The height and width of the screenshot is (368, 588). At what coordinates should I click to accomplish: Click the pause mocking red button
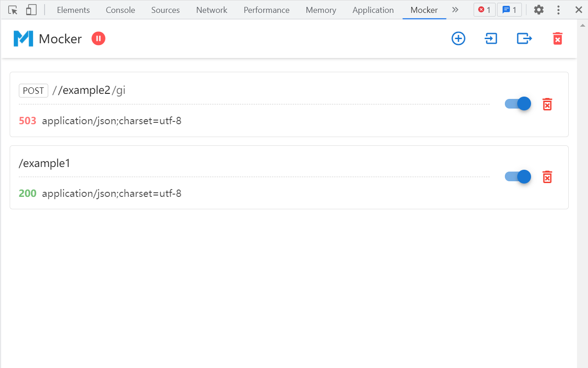(98, 39)
